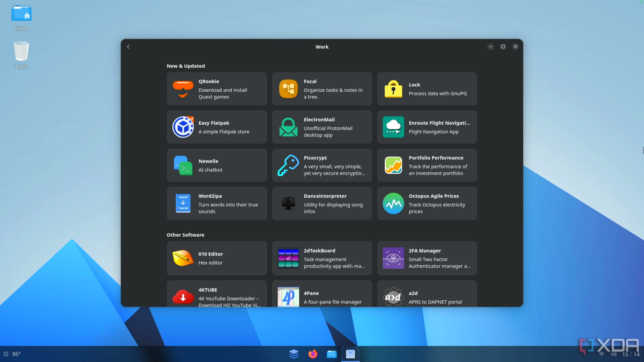The width and height of the screenshot is (644, 362).
Task: Click the weather 86° indicator
Action: pos(12,354)
